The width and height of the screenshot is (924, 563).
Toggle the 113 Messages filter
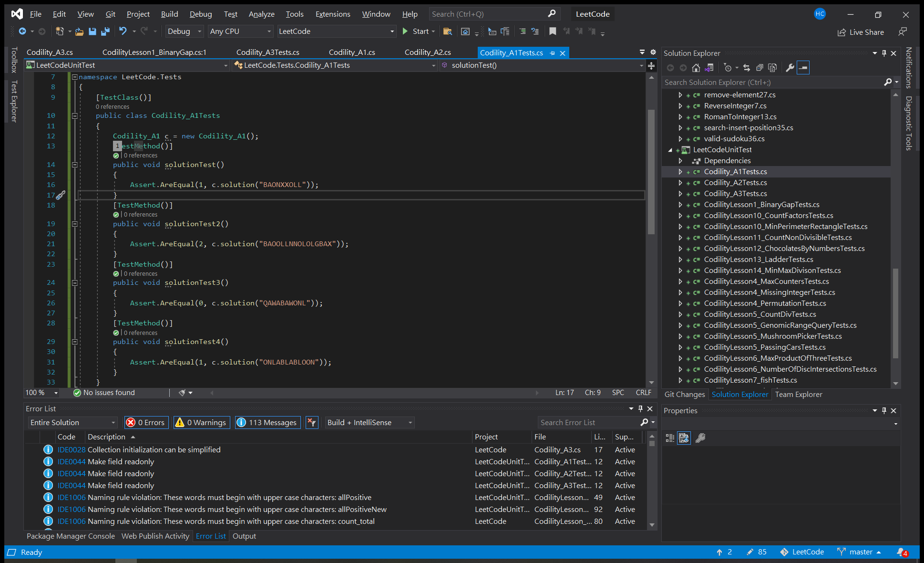(267, 423)
